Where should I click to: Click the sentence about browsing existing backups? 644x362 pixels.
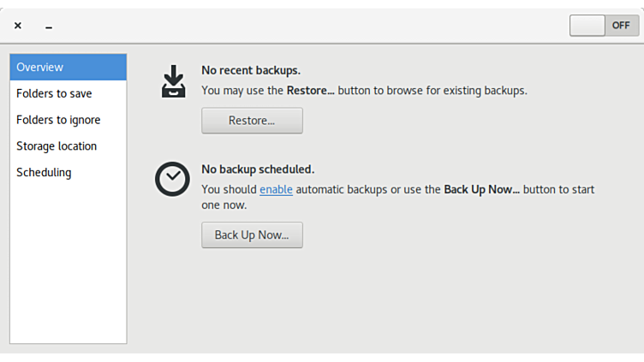pos(364,90)
